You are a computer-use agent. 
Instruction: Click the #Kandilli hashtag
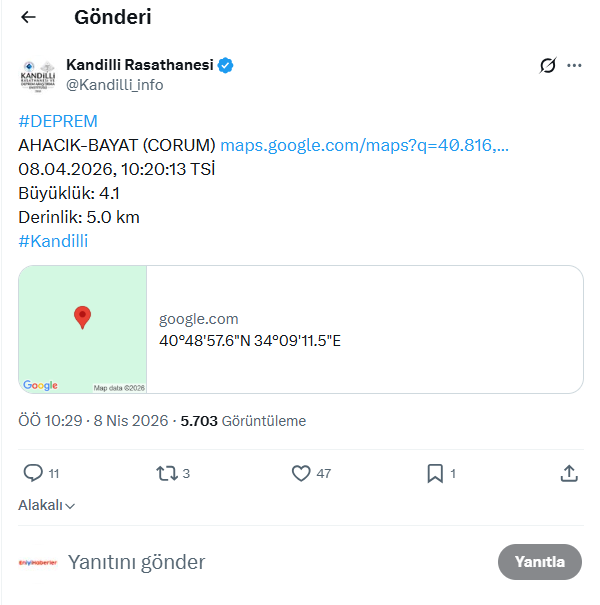coord(53,241)
